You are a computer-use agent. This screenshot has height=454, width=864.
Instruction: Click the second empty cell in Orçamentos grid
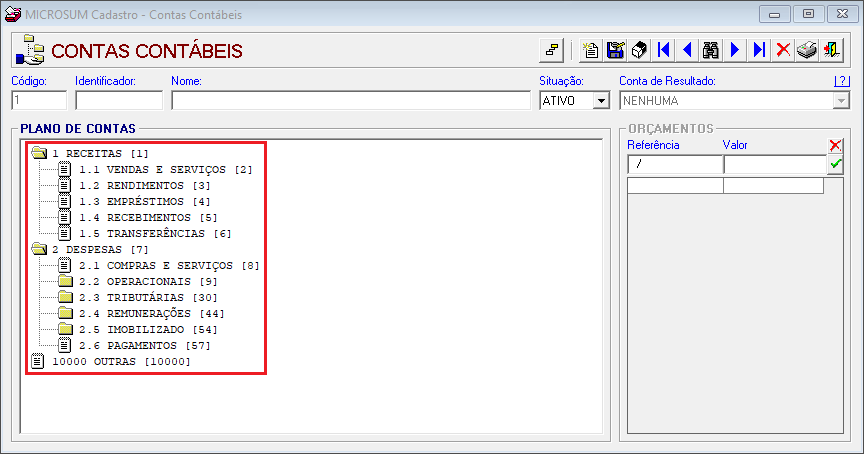pyautogui.click(x=773, y=186)
